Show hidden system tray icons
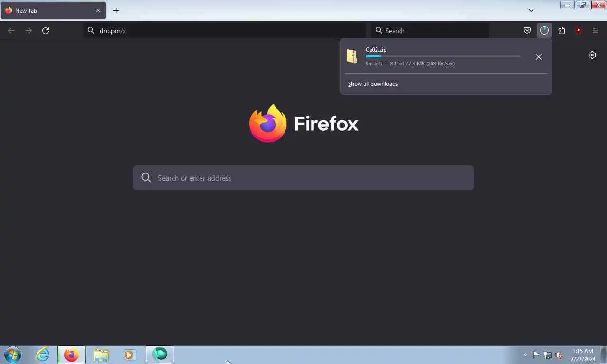This screenshot has width=607, height=364. pos(524,355)
